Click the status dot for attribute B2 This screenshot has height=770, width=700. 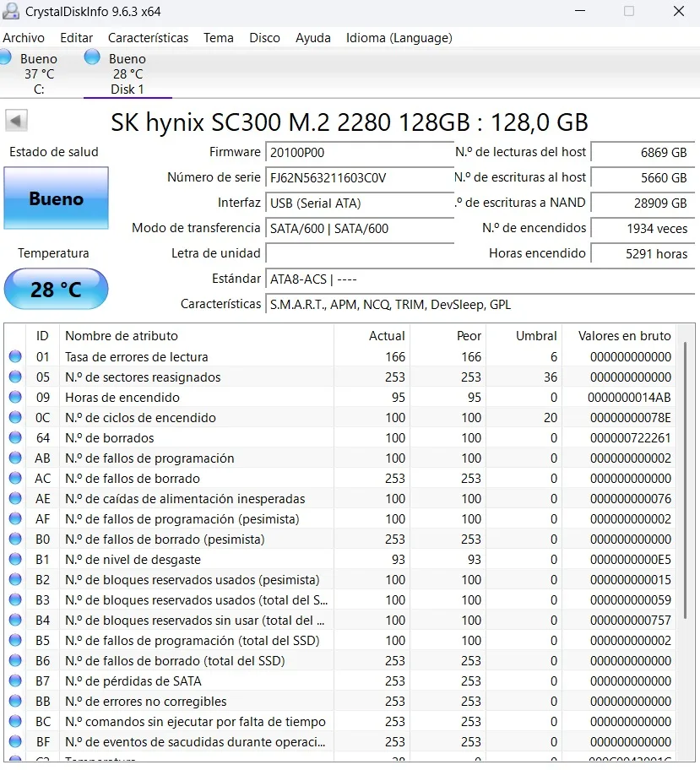coord(15,579)
